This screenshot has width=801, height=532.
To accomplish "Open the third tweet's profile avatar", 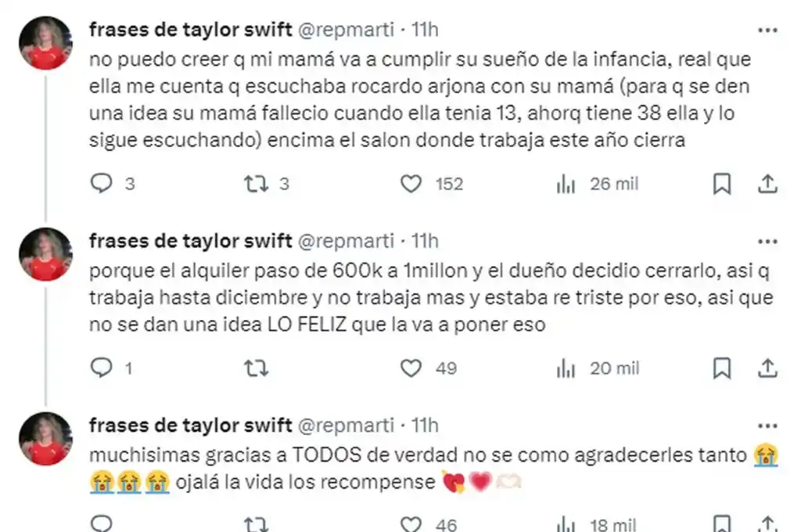I will point(46,439).
